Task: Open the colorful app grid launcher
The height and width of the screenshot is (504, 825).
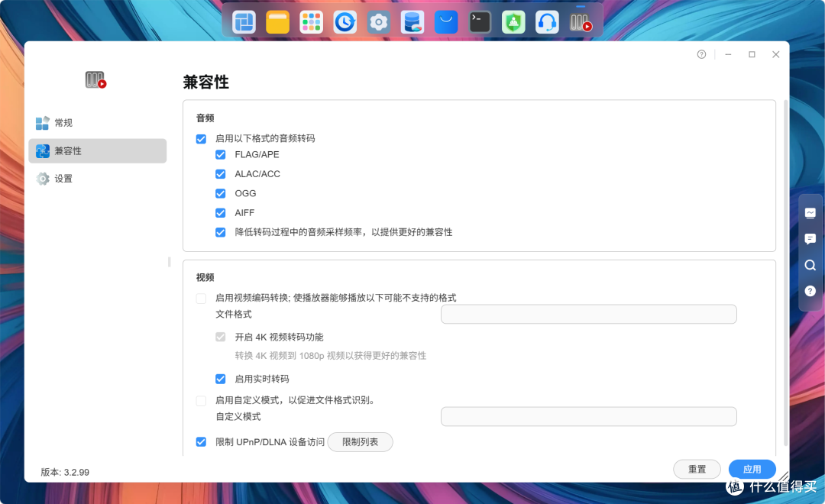Action: tap(311, 22)
